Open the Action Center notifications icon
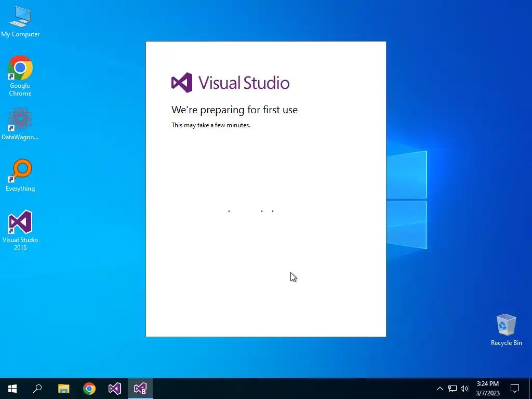532x399 pixels. tap(515, 389)
